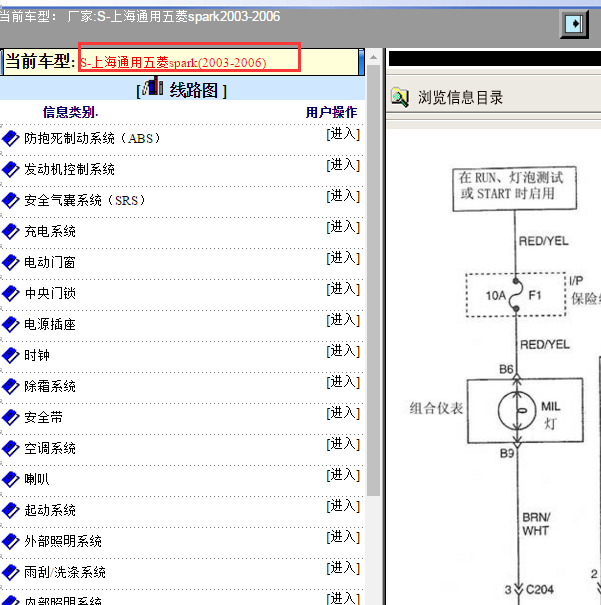Viewport: 601px width, 605px height.
Task: Select the 充电系统 row text
Action: pyautogui.click(x=50, y=232)
